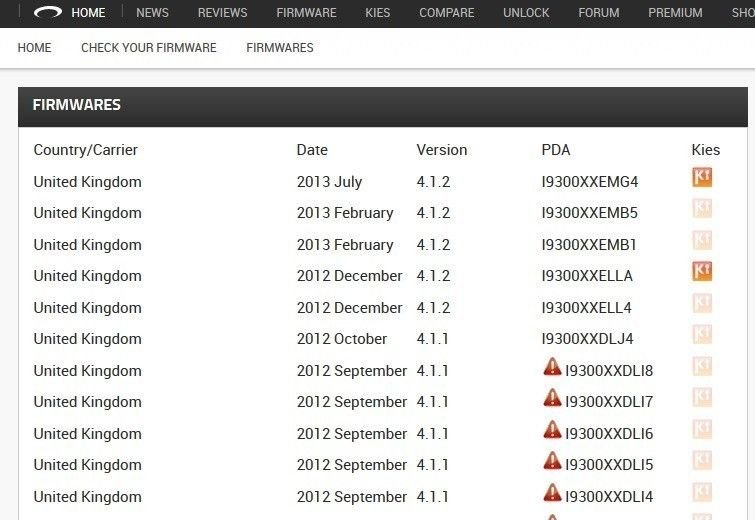Open the UNLOCK section

(526, 13)
